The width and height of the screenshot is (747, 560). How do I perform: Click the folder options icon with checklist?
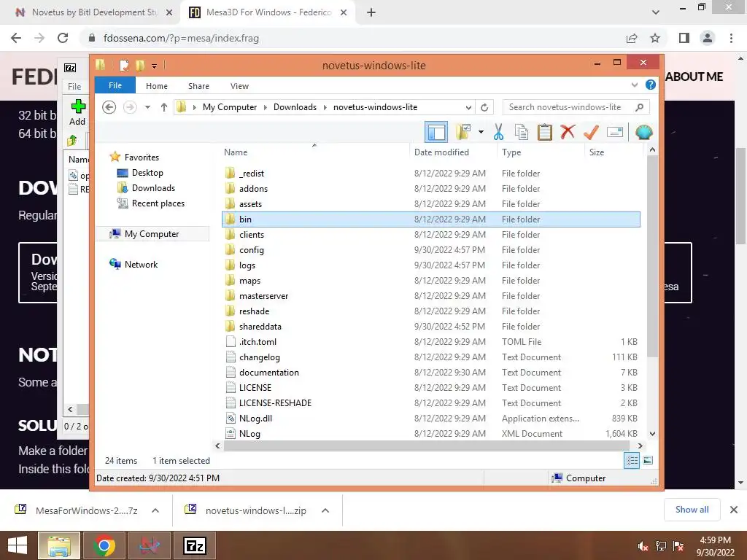coord(463,132)
